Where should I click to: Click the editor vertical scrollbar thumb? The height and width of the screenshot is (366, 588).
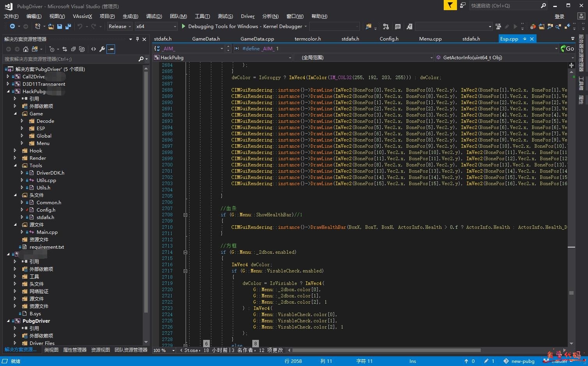(x=571, y=293)
